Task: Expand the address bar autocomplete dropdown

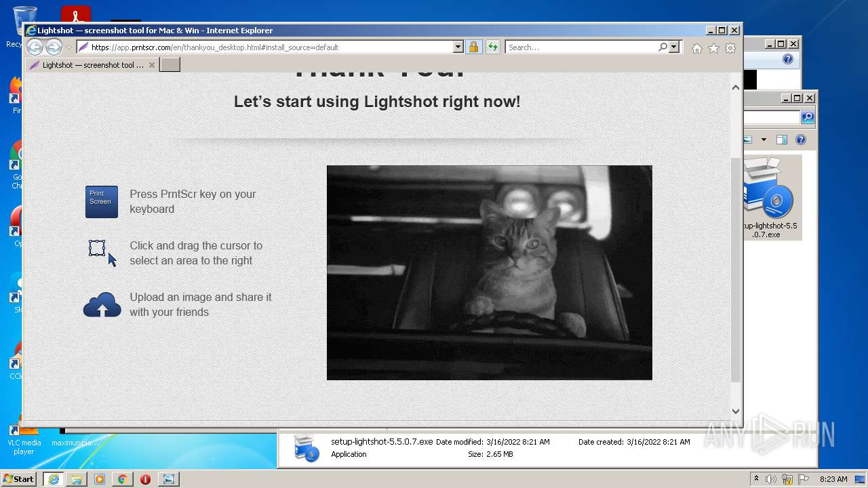Action: (458, 47)
